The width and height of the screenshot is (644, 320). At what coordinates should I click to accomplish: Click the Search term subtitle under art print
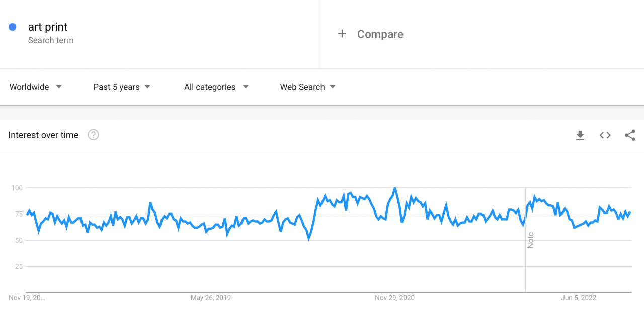pos(51,40)
